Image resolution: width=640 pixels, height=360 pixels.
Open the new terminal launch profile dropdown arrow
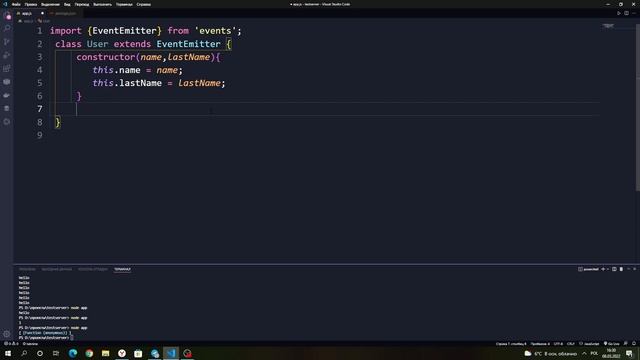click(x=608, y=269)
